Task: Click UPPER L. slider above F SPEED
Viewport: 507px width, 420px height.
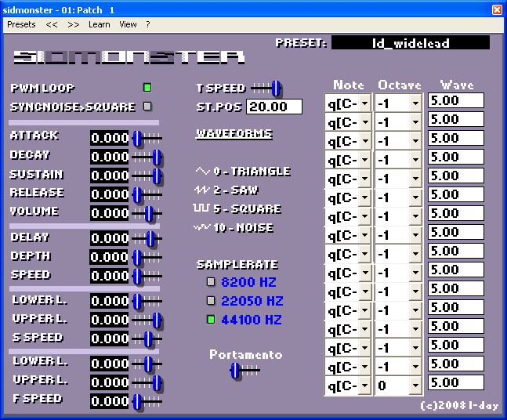Action: pyautogui.click(x=147, y=383)
